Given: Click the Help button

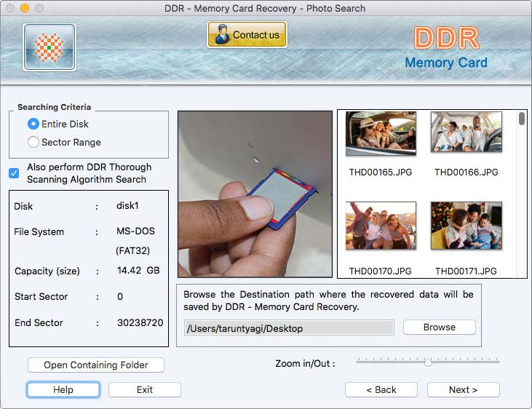Looking at the screenshot, I should pos(63,389).
